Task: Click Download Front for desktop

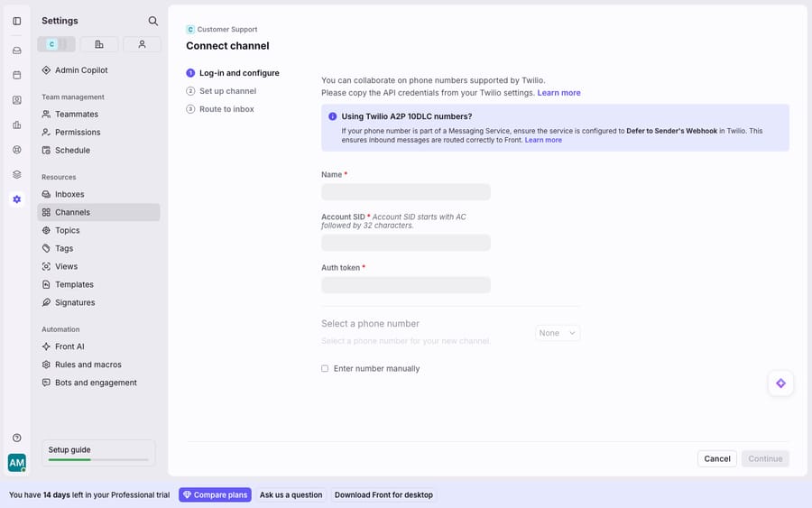Action: (383, 495)
